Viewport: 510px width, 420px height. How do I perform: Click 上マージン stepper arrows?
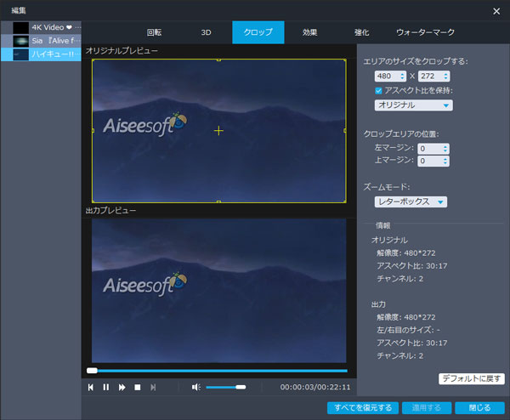445,161
